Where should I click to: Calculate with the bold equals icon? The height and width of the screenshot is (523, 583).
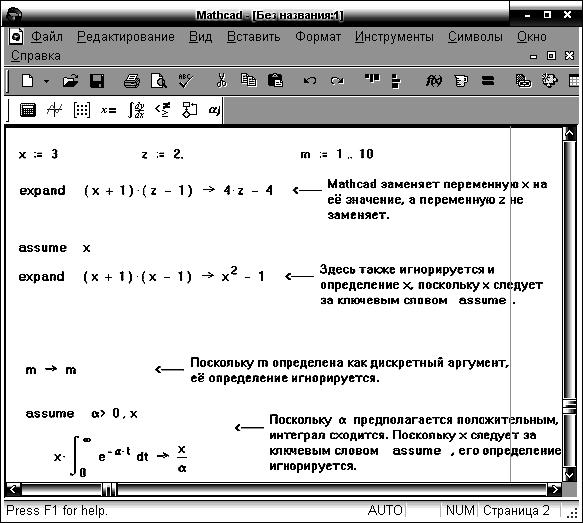pos(488,80)
